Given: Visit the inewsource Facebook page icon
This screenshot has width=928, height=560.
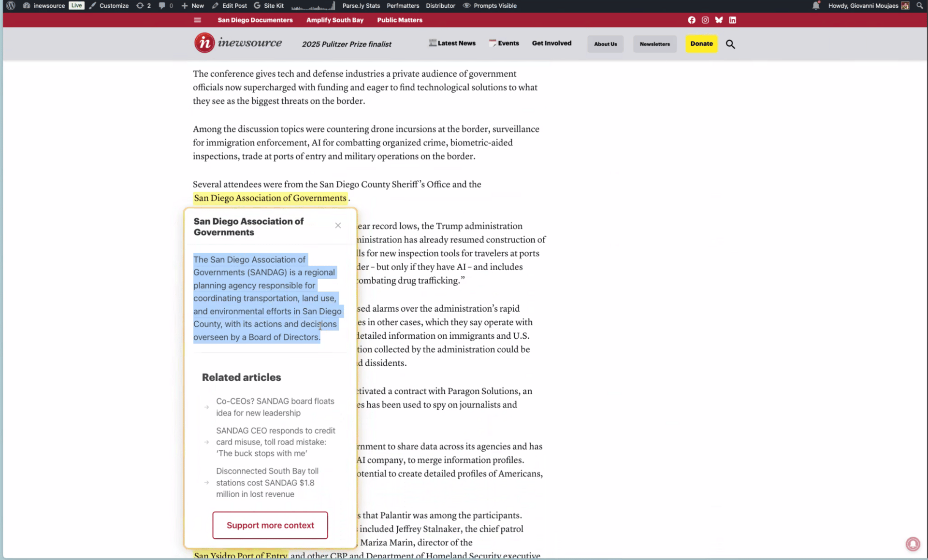Looking at the screenshot, I should (692, 20).
